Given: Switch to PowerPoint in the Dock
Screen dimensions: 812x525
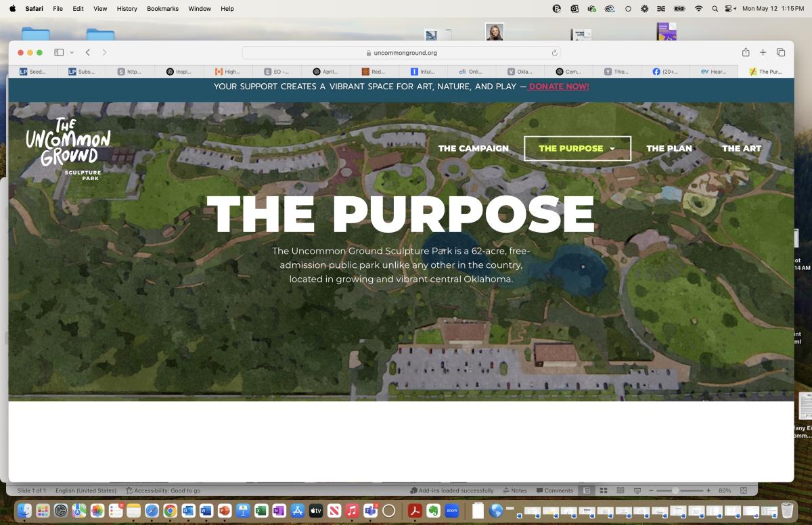Looking at the screenshot, I should pos(225,511).
